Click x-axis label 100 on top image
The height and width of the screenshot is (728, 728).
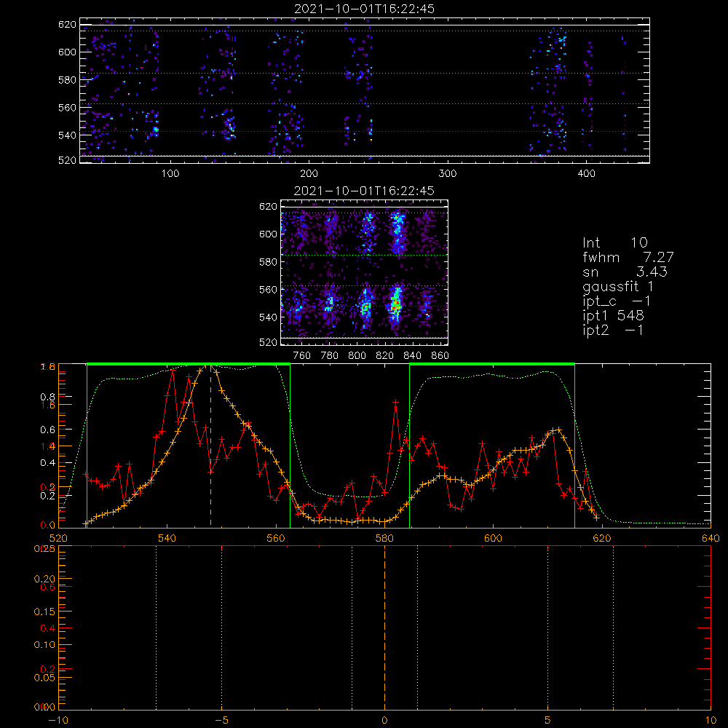170,174
